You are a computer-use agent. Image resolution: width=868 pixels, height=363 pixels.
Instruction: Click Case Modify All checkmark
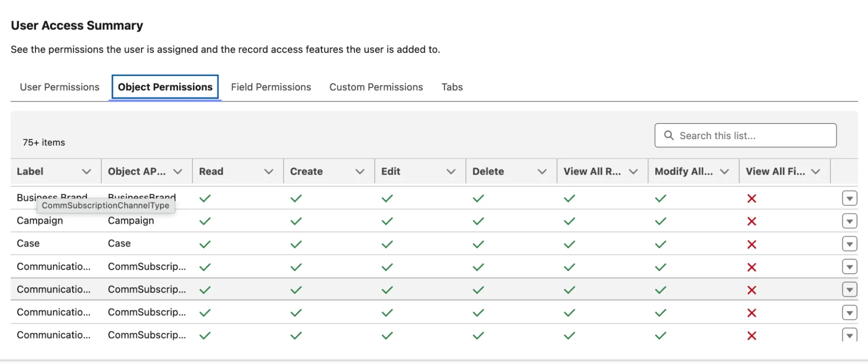660,244
